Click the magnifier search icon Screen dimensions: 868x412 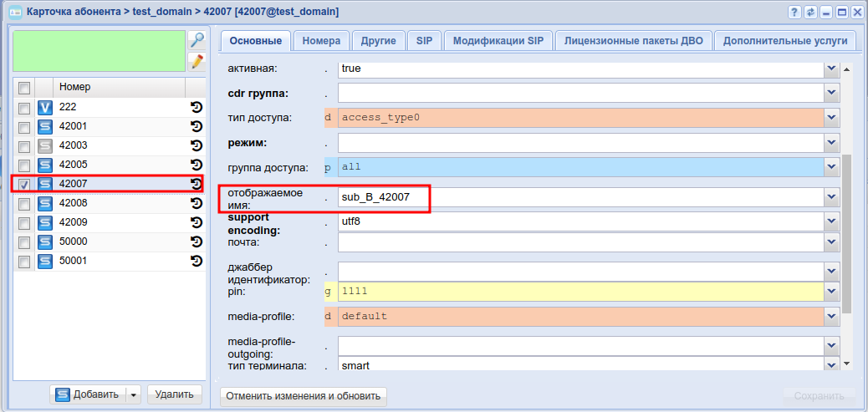click(197, 40)
